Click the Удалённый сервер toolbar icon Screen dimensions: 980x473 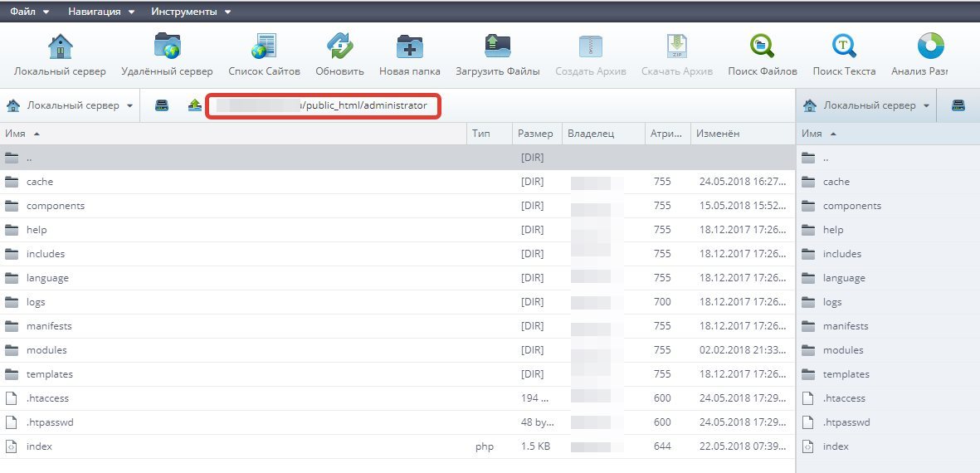click(167, 46)
